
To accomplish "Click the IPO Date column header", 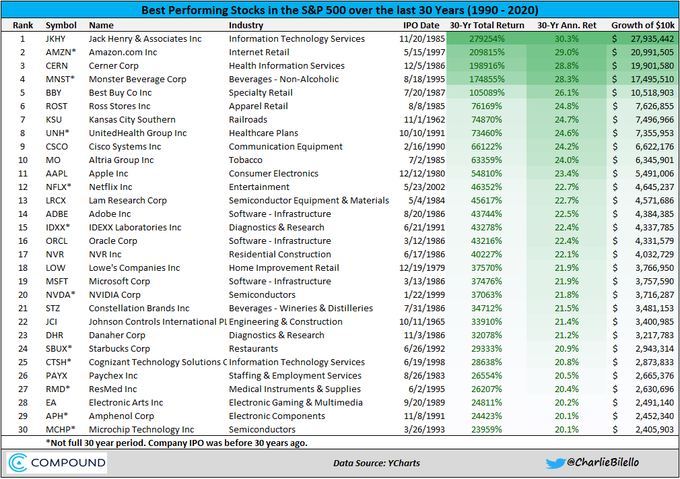I will point(421,25).
